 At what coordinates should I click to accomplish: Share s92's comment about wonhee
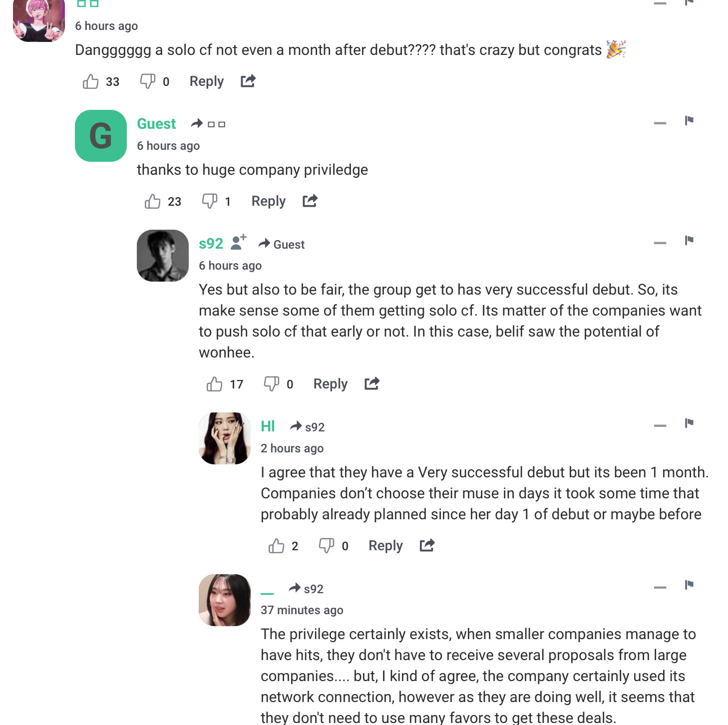(x=372, y=383)
